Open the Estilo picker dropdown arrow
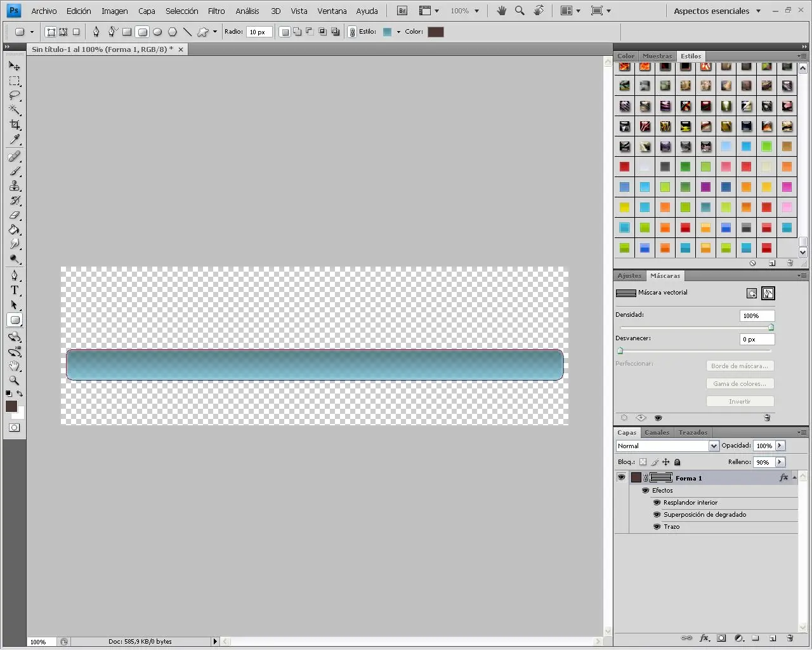This screenshot has width=812, height=650. (x=398, y=32)
